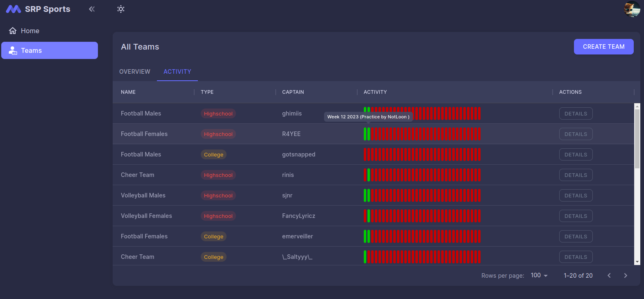Viewport: 644px width, 299px height.
Task: Open Details for ghimiis's Football Males team
Action: 576,113
